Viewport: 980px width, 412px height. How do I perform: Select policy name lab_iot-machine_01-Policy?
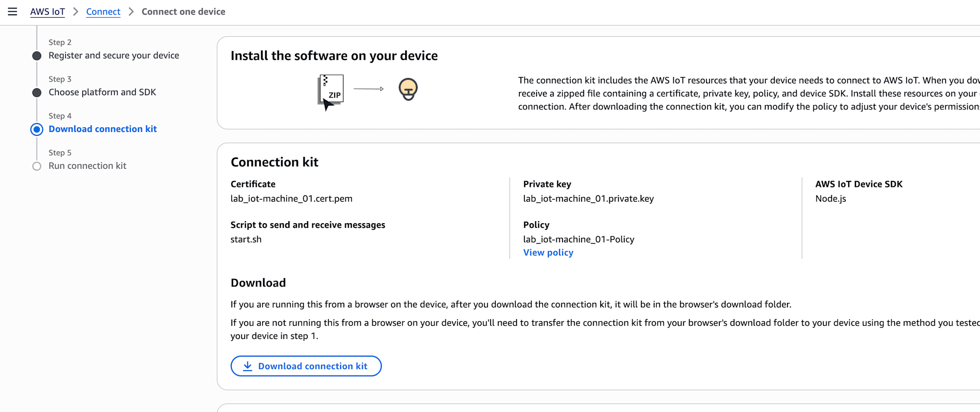[579, 239]
